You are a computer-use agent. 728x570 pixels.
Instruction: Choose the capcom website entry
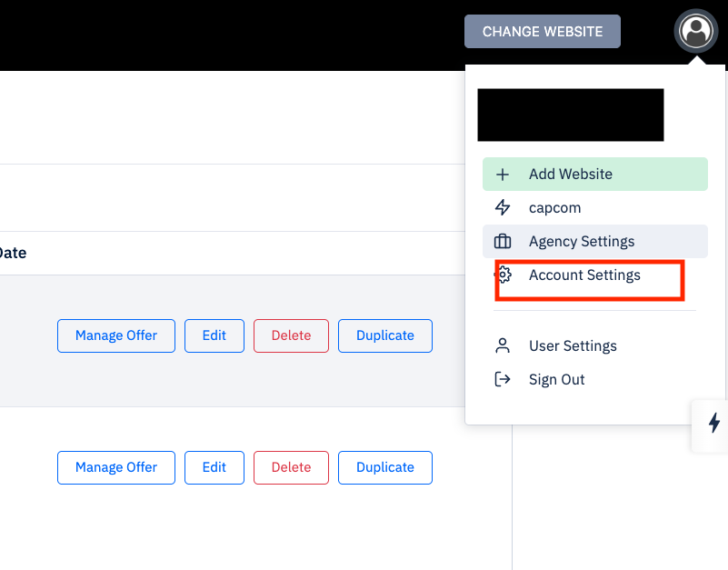click(554, 208)
